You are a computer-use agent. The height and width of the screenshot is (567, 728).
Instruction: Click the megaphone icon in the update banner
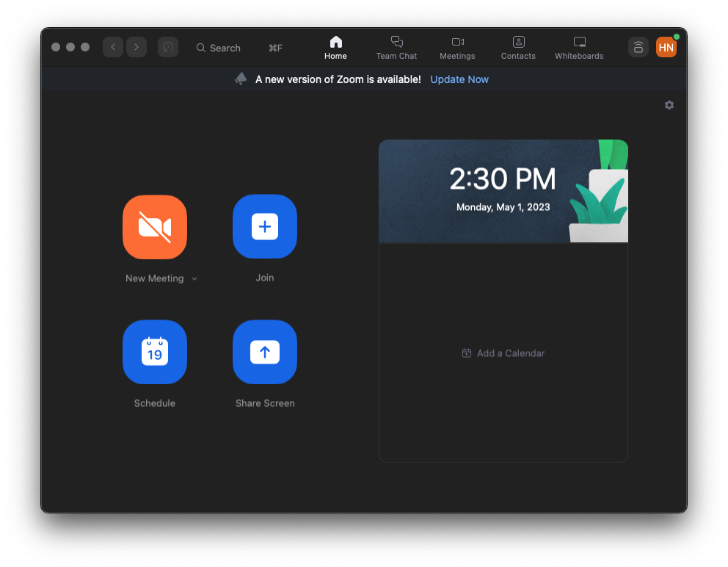(241, 79)
